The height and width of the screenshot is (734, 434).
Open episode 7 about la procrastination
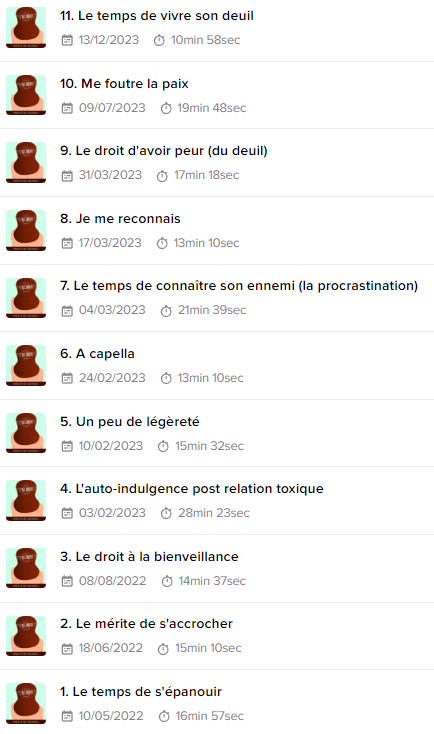239,286
